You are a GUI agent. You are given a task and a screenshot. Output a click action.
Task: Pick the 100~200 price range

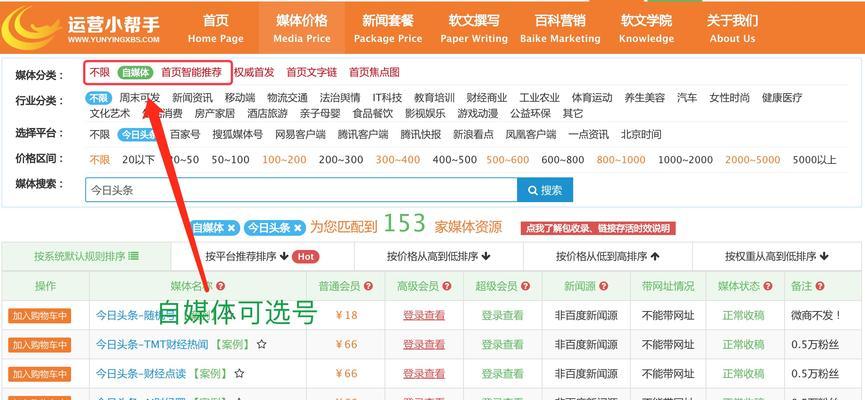coord(284,160)
